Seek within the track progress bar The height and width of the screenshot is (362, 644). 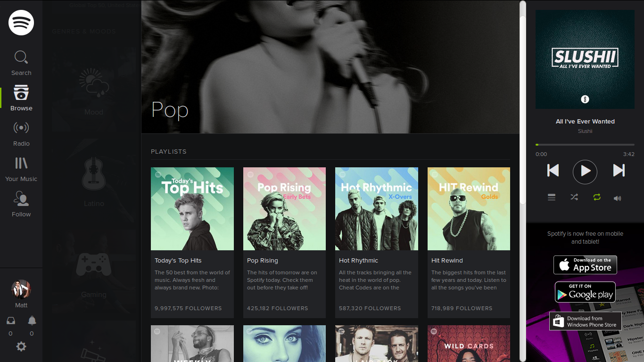tap(585, 145)
